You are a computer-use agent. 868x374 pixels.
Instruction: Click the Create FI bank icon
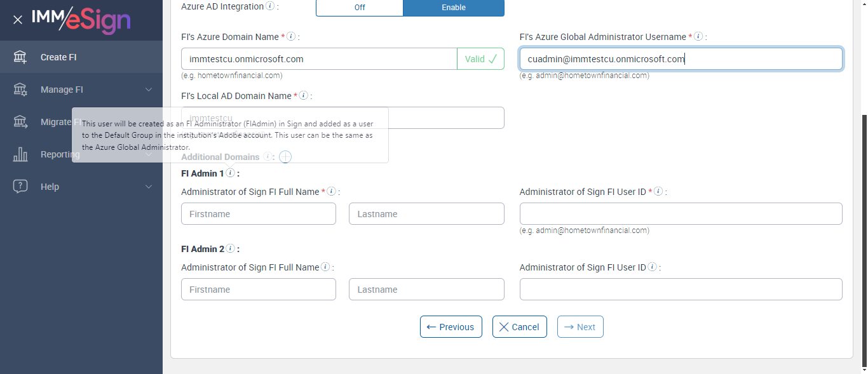(x=20, y=57)
